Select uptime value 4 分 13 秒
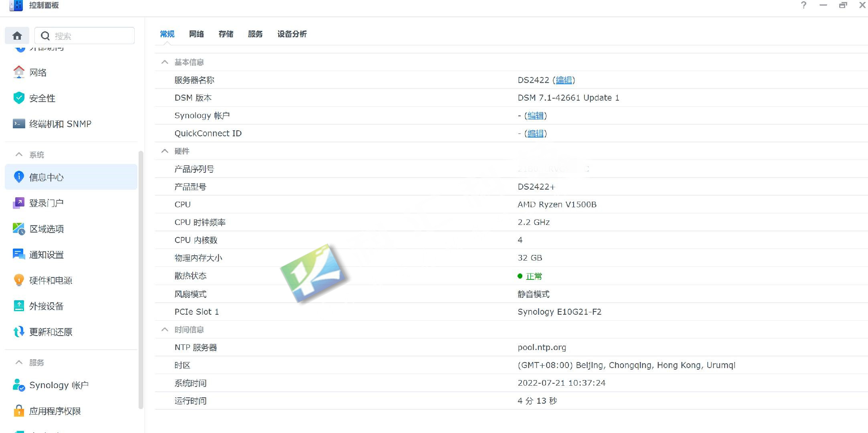The height and width of the screenshot is (433, 868). coord(537,401)
